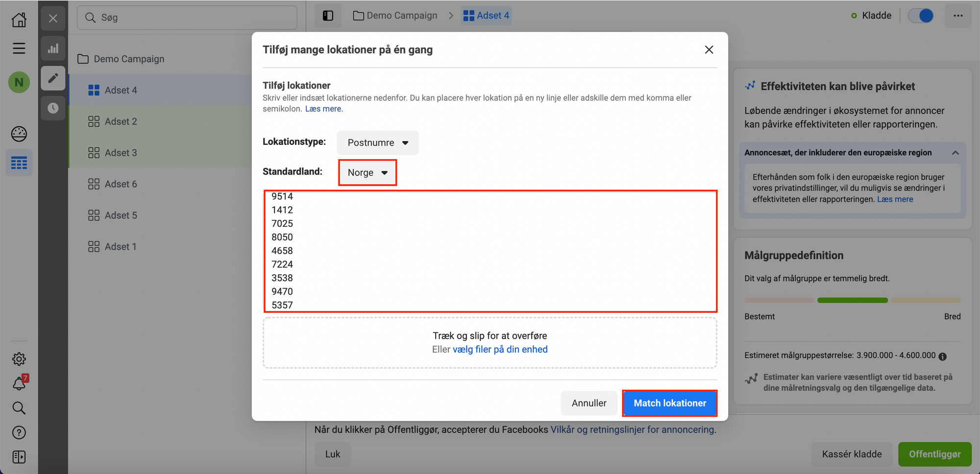Viewport: 980px width, 474px height.
Task: Toggle the Kladde ad set switch
Action: (x=920, y=16)
